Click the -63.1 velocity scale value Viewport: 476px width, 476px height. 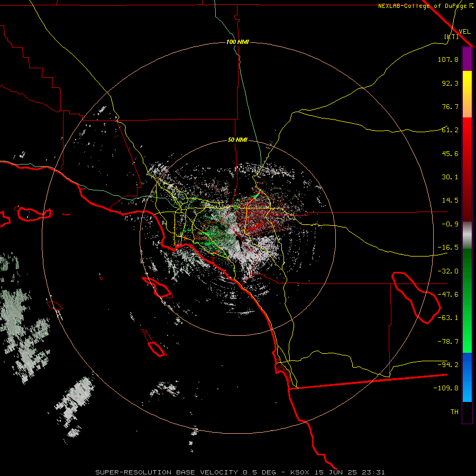click(x=448, y=318)
